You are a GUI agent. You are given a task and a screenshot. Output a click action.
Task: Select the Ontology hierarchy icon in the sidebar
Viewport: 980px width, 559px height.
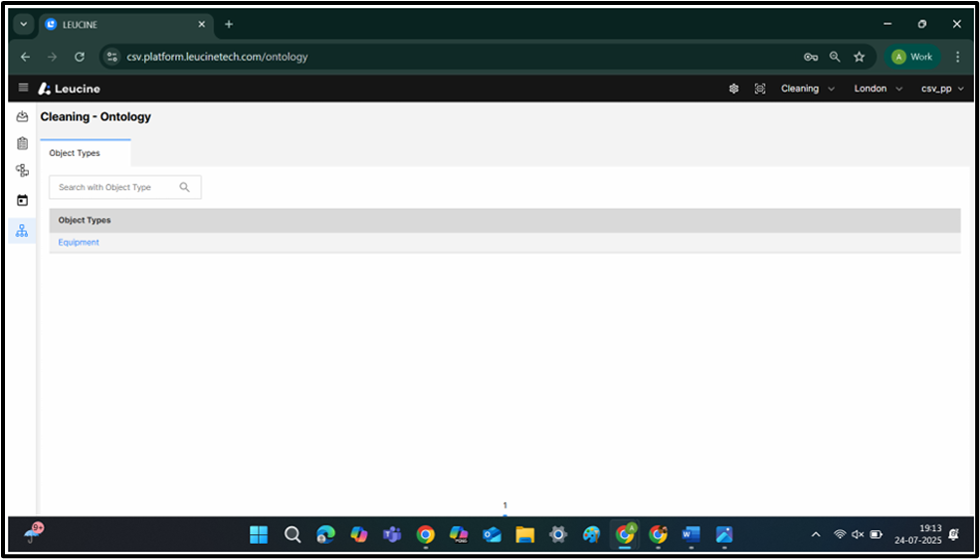[22, 231]
